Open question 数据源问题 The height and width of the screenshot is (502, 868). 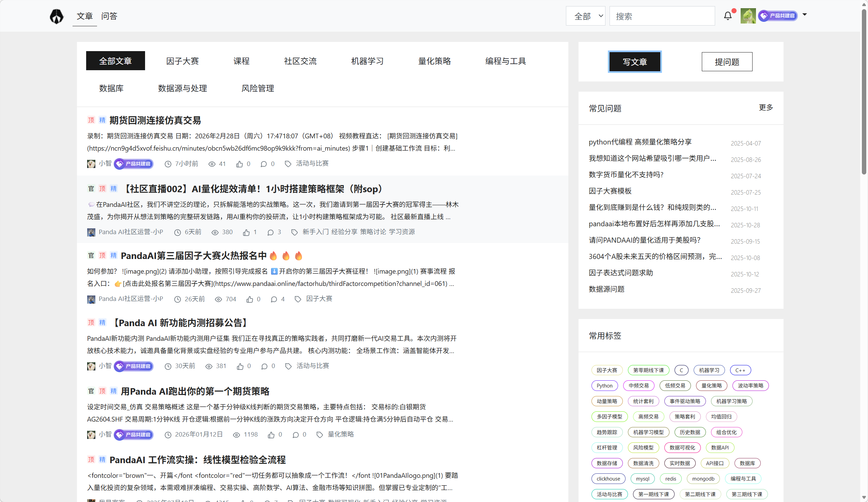[x=606, y=289]
